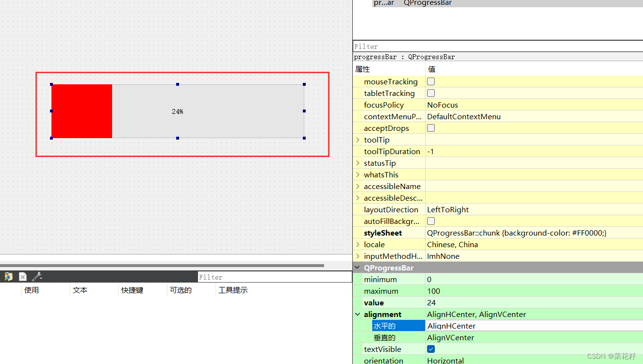Click the 可选的 column header in action editor

tap(181, 290)
